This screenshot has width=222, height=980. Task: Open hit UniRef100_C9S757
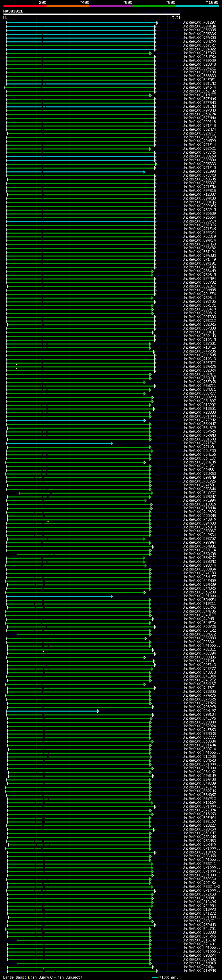point(199,539)
